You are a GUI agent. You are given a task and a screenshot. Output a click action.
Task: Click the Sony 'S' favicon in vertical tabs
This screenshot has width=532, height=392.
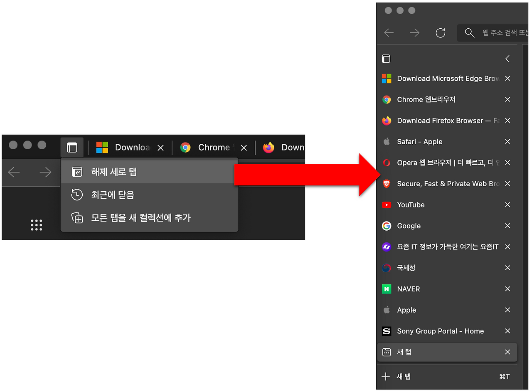click(x=387, y=331)
